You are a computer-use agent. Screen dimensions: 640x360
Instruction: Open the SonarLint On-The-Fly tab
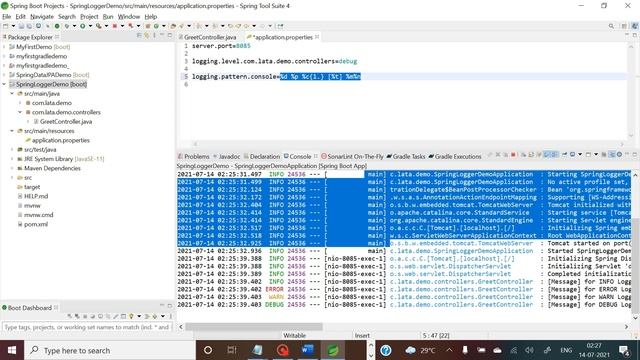(352, 156)
